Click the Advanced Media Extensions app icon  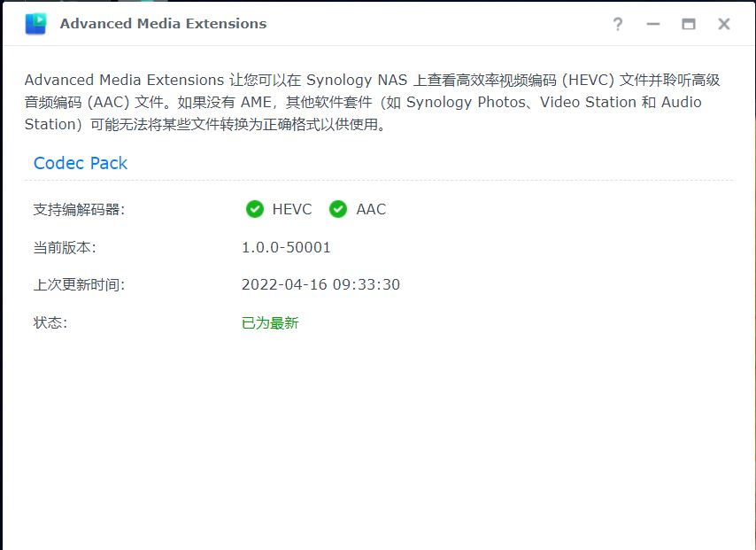(35, 24)
